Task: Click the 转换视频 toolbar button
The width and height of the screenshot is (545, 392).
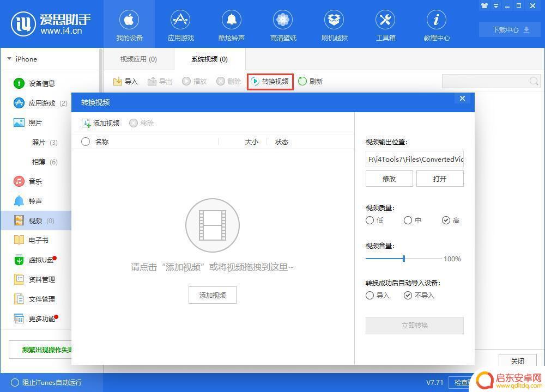Action: pyautogui.click(x=270, y=81)
